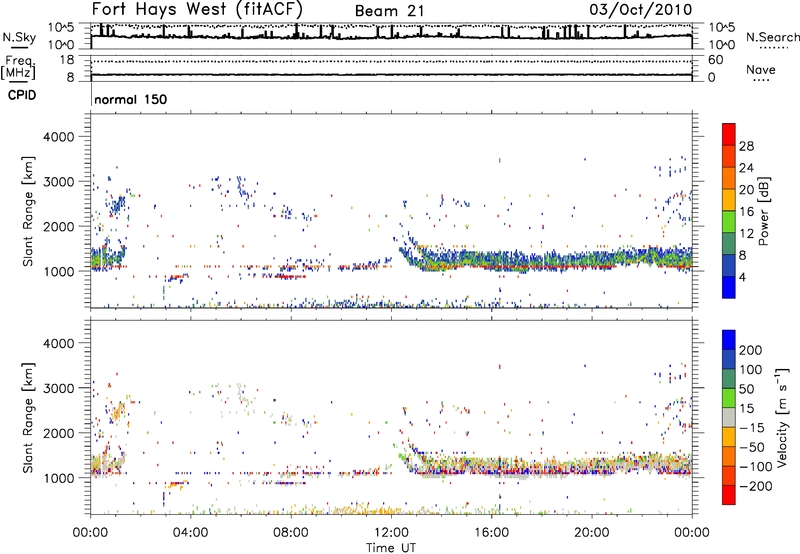Click the 'Power [dB]' colorbar label
This screenshot has height=554, width=800.
click(x=764, y=211)
